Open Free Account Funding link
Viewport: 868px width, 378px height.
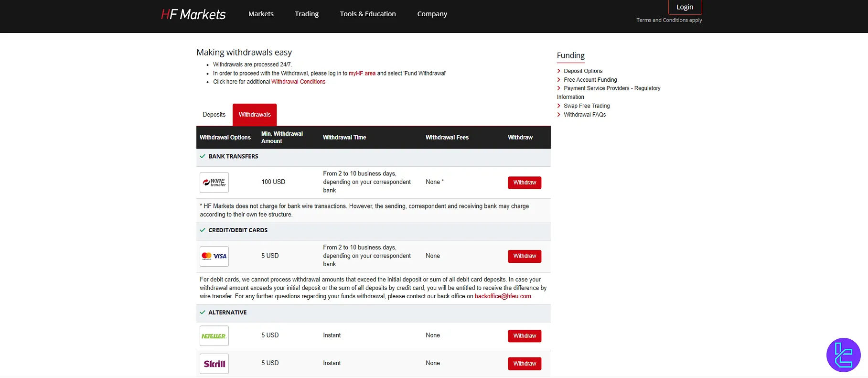590,80
